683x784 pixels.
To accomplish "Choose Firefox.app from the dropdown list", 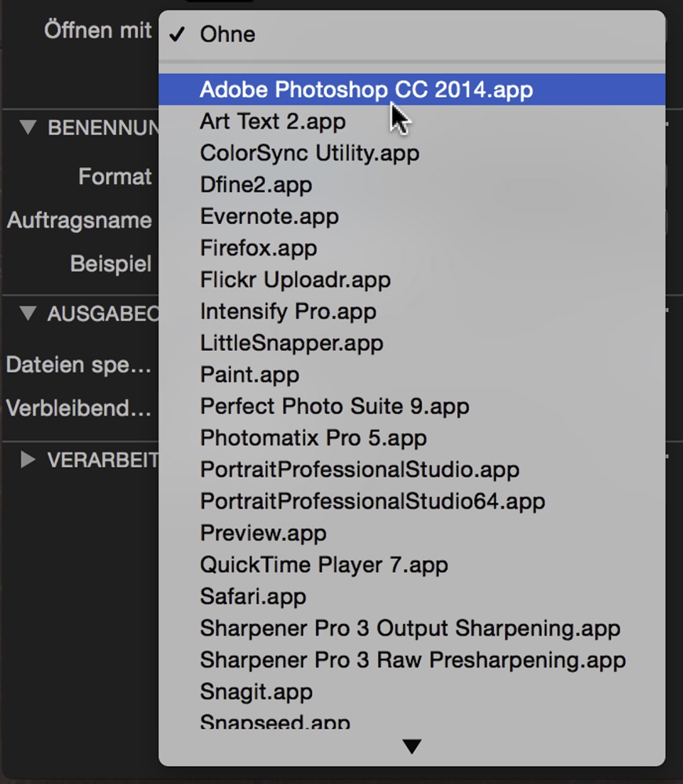I will 412,249.
